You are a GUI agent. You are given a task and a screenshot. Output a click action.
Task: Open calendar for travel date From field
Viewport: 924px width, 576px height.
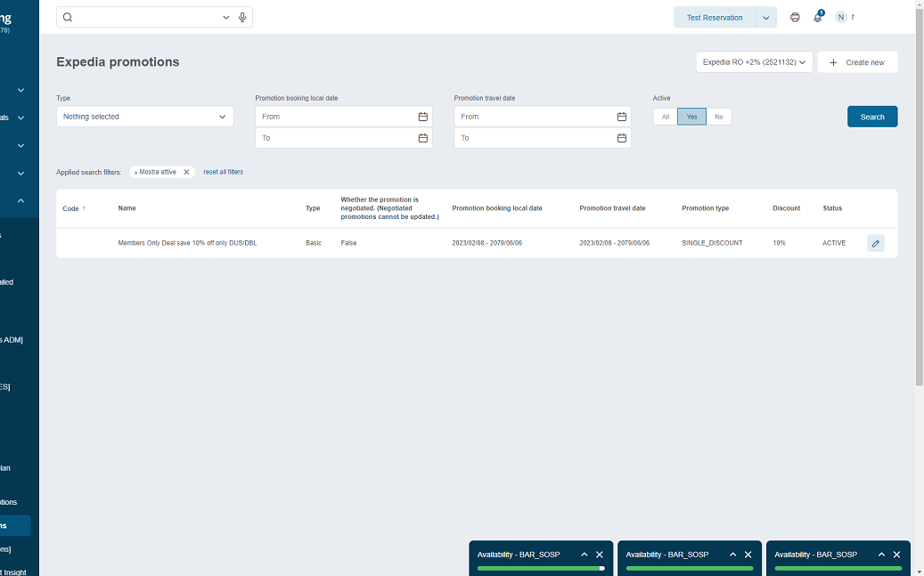point(622,117)
